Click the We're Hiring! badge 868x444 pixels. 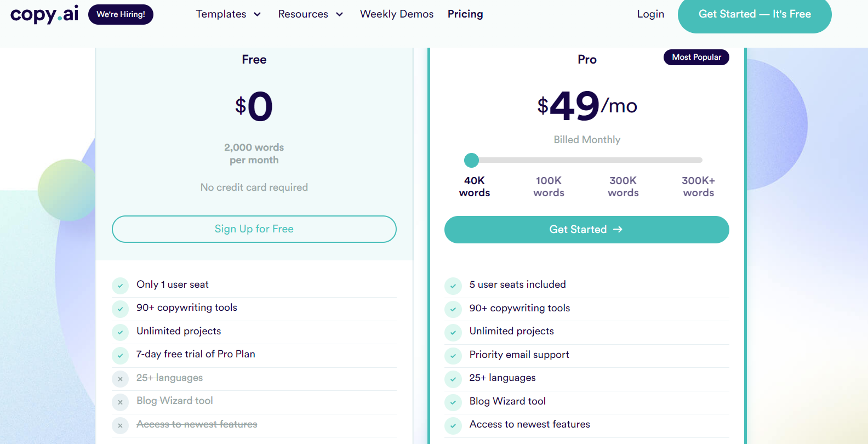click(121, 14)
